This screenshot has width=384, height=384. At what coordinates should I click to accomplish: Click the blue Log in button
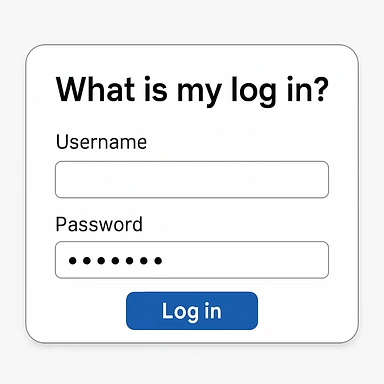coord(192,311)
